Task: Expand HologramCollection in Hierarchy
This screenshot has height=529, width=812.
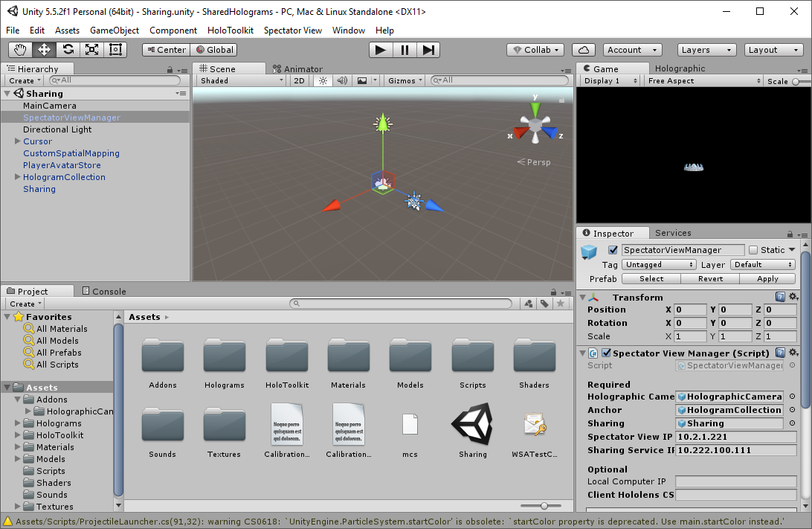Action: pos(18,176)
